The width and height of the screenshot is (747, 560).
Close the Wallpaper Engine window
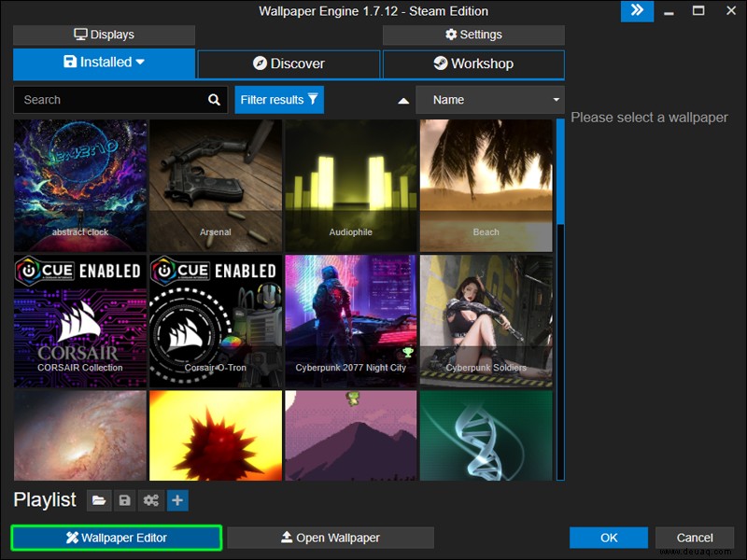[x=731, y=10]
